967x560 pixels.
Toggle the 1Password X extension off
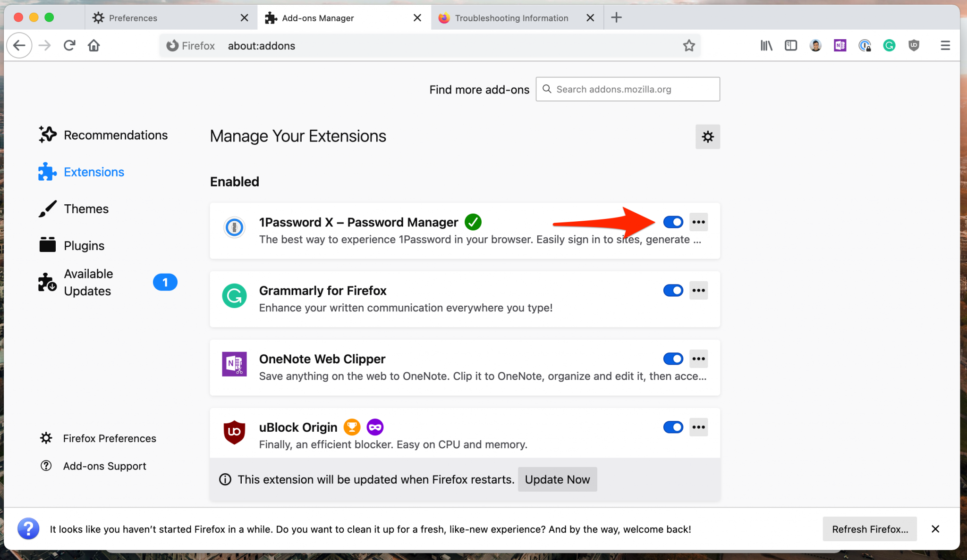(672, 222)
